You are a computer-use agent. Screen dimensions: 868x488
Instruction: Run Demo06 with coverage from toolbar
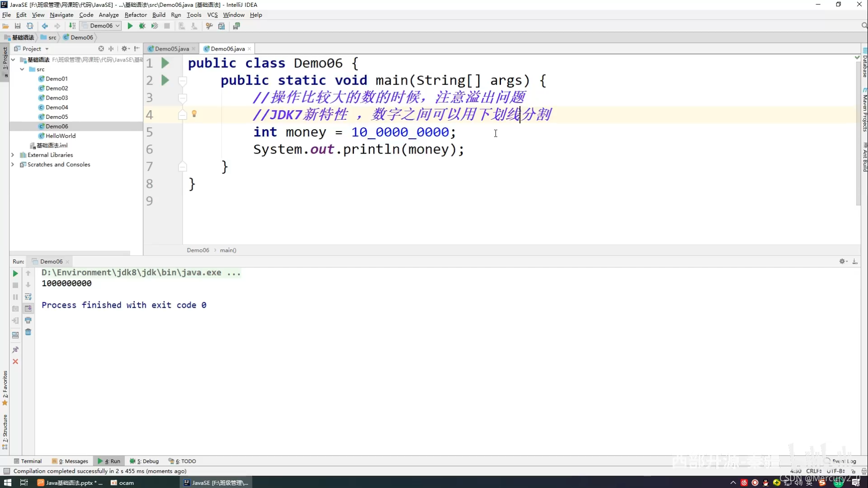pyautogui.click(x=155, y=26)
